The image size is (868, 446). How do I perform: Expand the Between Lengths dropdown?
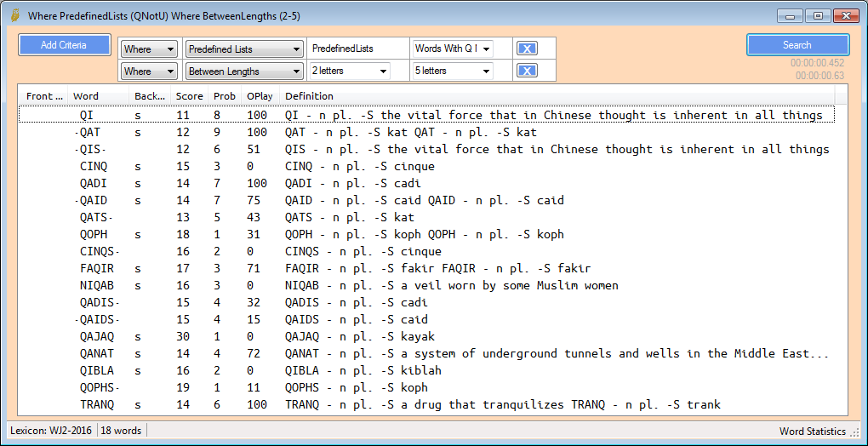pos(244,71)
